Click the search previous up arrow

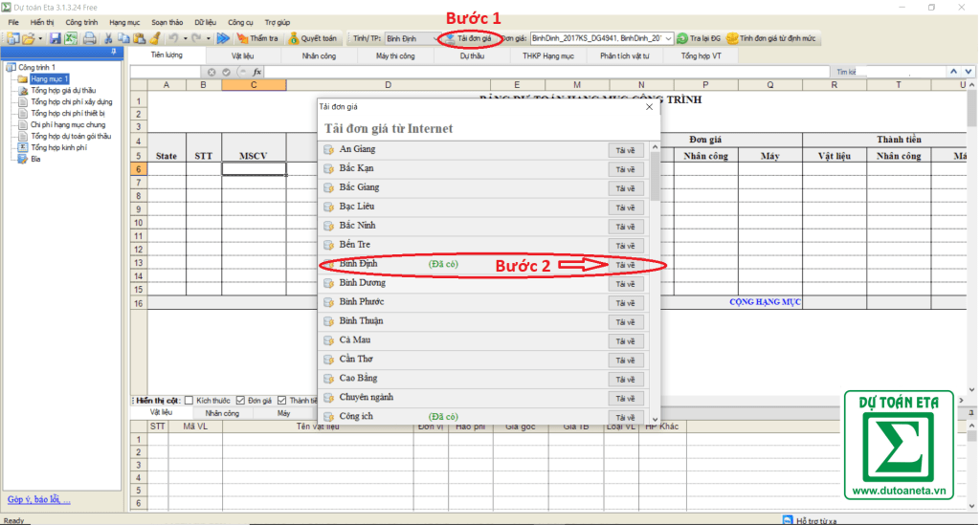pos(954,72)
